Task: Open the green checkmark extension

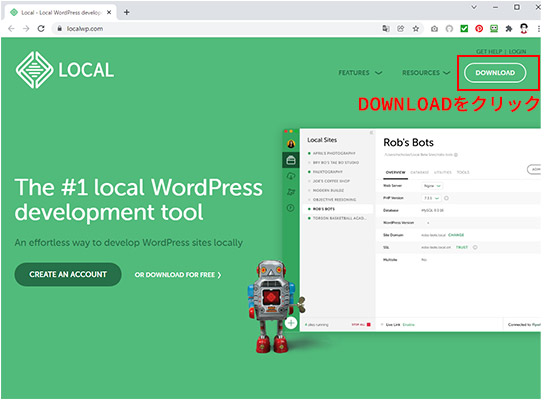Action: pyautogui.click(x=464, y=29)
